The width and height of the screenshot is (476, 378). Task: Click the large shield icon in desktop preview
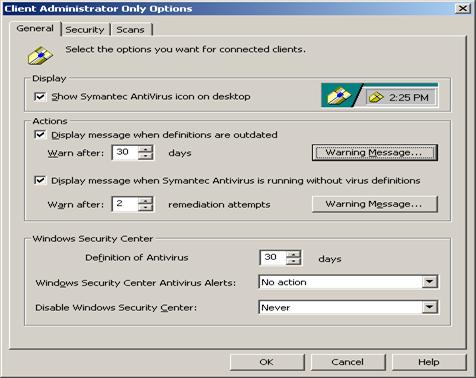point(339,96)
